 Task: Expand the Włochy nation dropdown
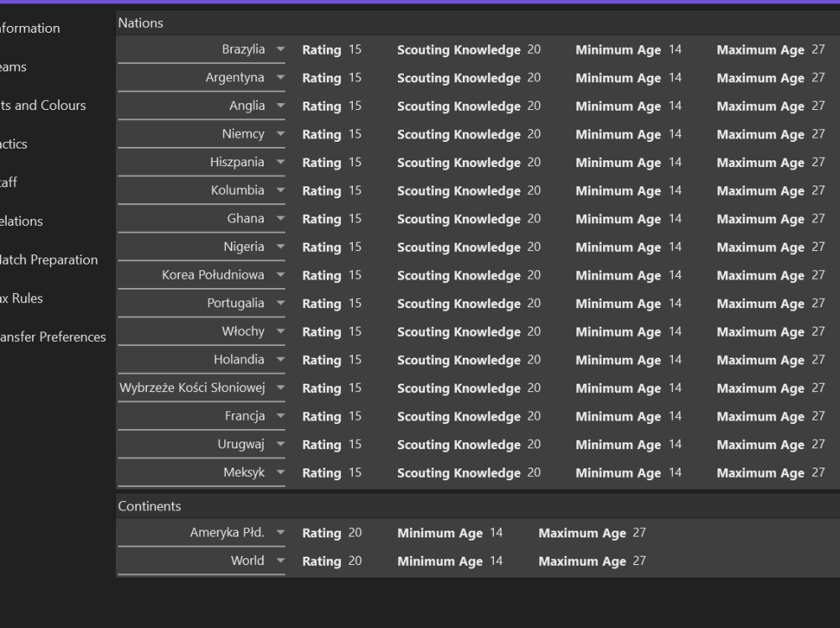202,332
